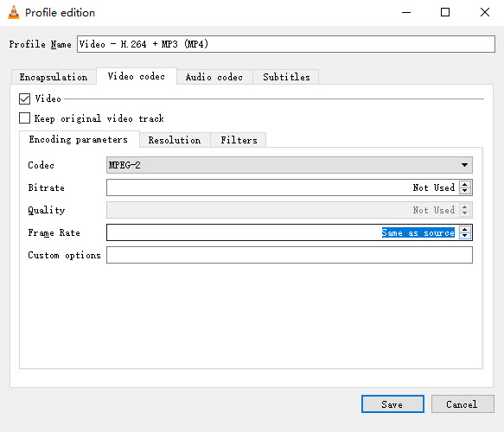This screenshot has height=432, width=504.
Task: Click the Quality label text
Action: [47, 210]
